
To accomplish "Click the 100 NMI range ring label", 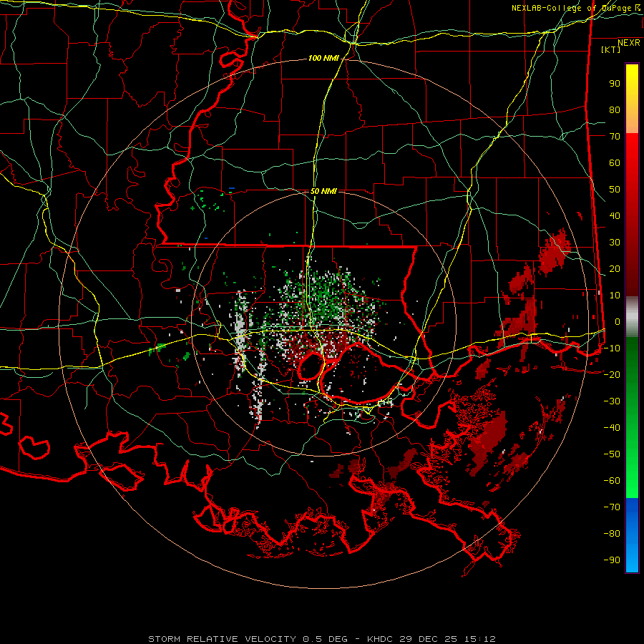I will [x=323, y=59].
